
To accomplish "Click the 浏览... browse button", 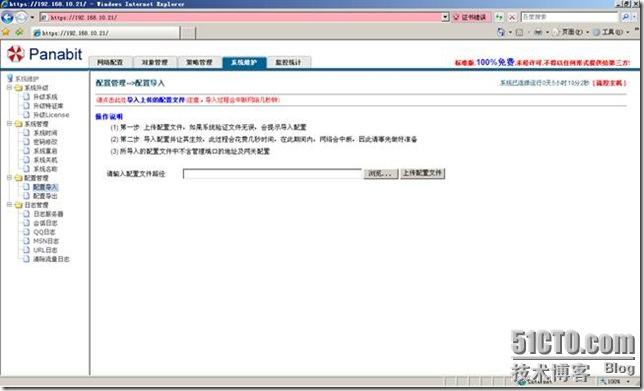I will (381, 174).
